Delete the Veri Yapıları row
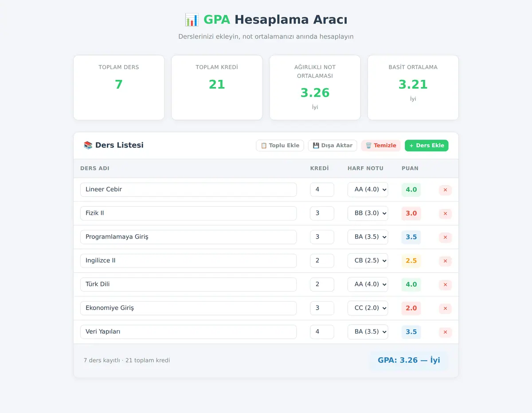 445,332
